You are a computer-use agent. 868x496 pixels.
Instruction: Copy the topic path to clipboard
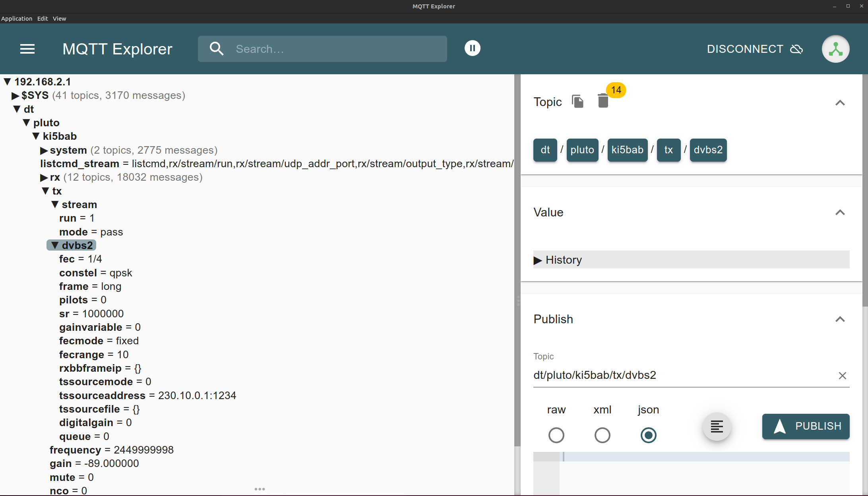tap(577, 102)
